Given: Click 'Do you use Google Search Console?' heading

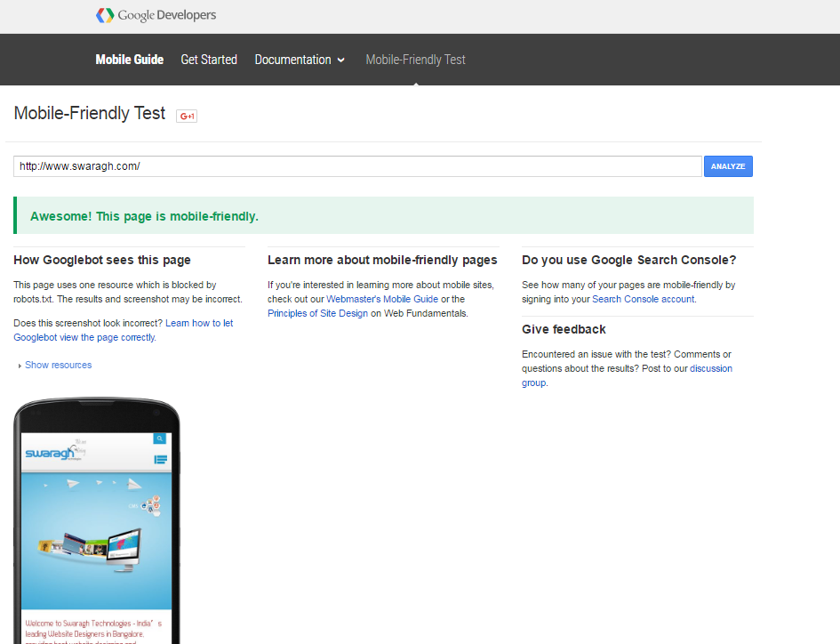Looking at the screenshot, I should pos(629,260).
